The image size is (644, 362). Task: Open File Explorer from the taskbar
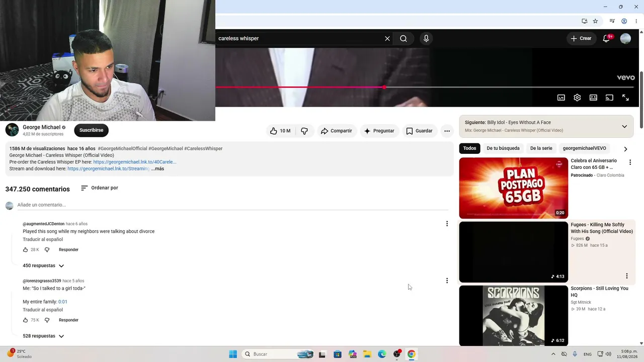[x=367, y=354]
